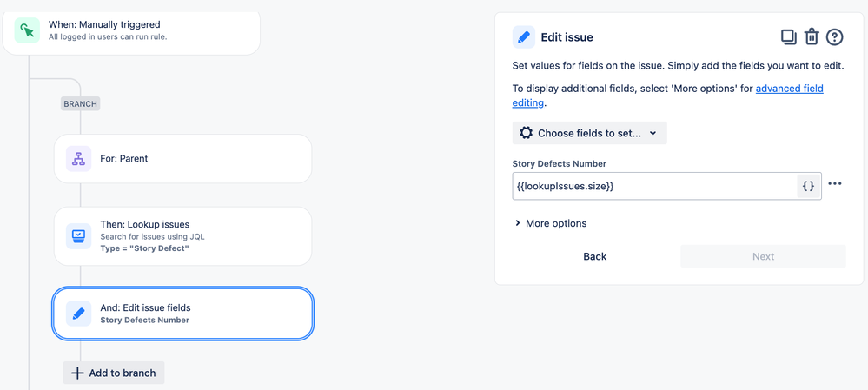
Task: Click the pencil icon on Edit issue fields step
Action: point(78,314)
